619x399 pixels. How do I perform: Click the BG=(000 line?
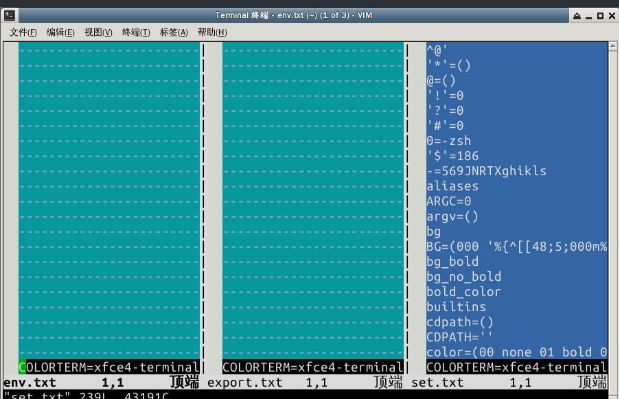tap(516, 247)
